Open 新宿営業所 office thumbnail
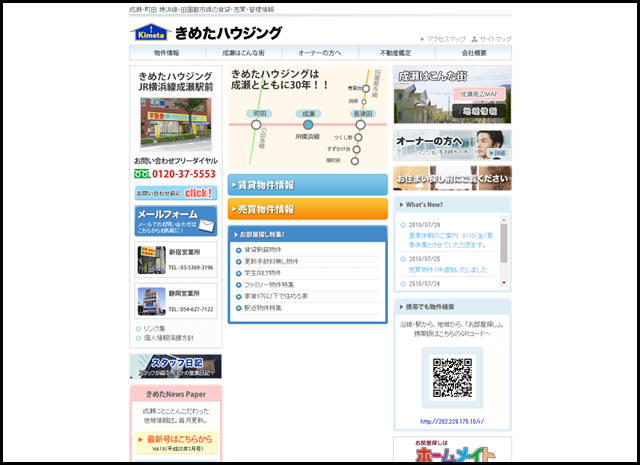This screenshot has width=640, height=465. [x=151, y=260]
